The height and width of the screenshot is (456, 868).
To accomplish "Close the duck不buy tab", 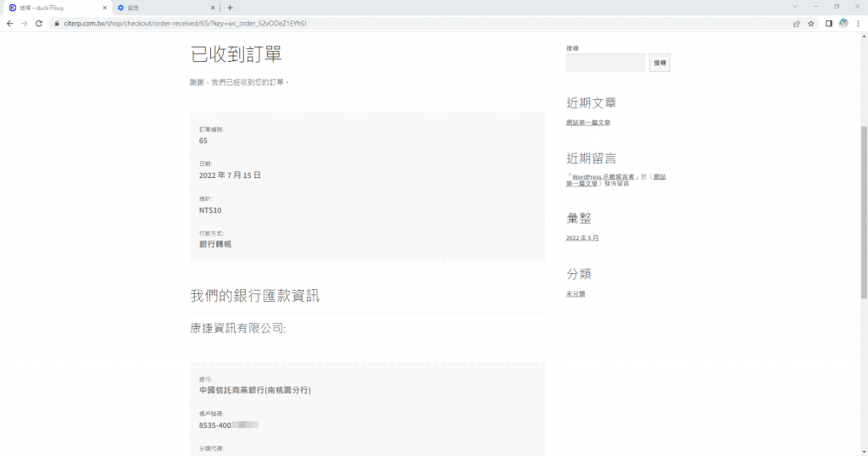I will [105, 8].
